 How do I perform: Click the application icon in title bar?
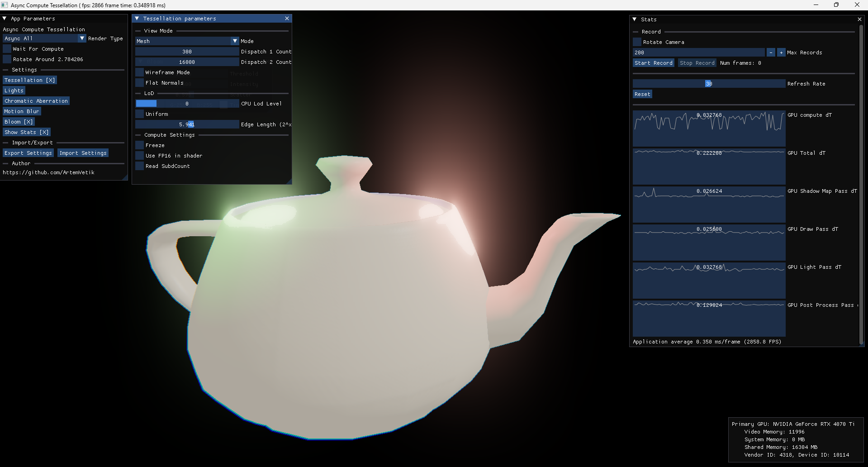click(5, 5)
